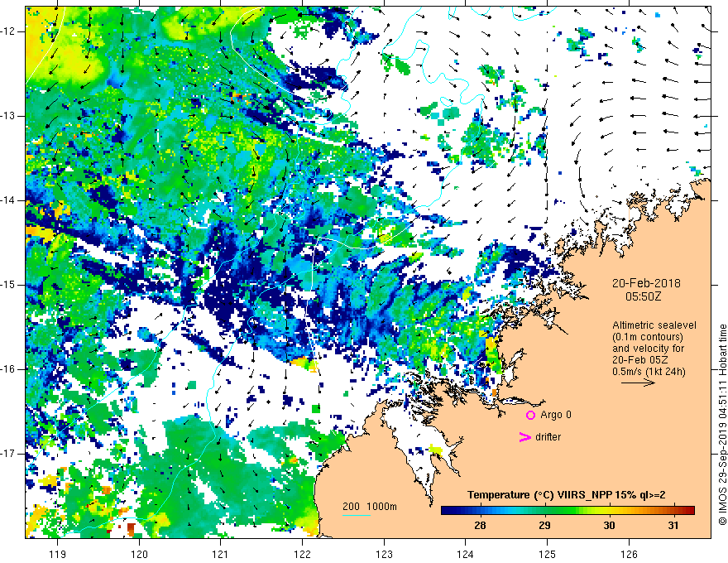Click the '20-Feb 05Z' caption line
Image resolution: width=728 pixels, height=563 pixels.
[x=641, y=360]
